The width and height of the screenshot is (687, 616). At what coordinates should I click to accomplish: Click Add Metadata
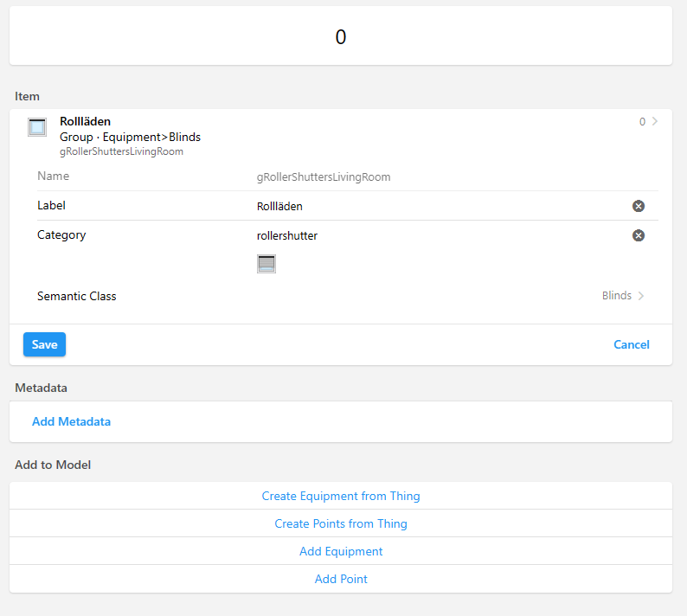coord(71,422)
